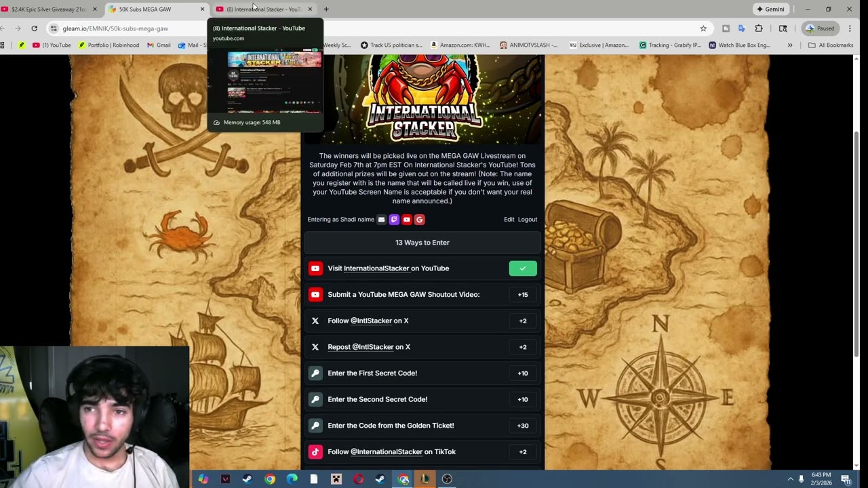Screen dimensions: 868x488
Task: Reload the page in Chrome
Action: coord(34,28)
